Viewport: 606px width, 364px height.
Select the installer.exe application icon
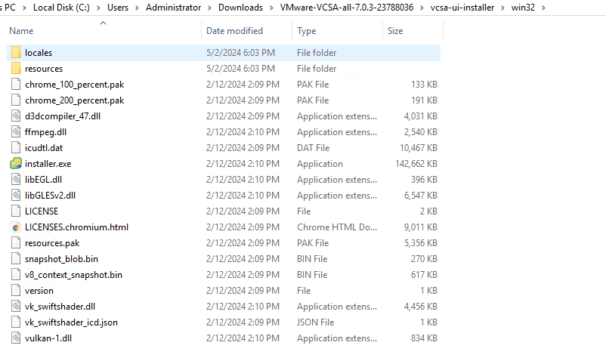(x=16, y=164)
